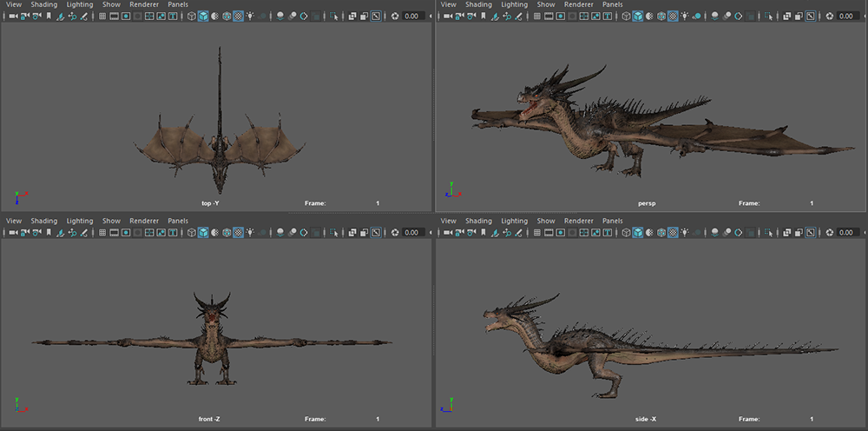Open Panels menu in side viewport
Image resolution: width=868 pixels, height=431 pixels.
point(612,221)
